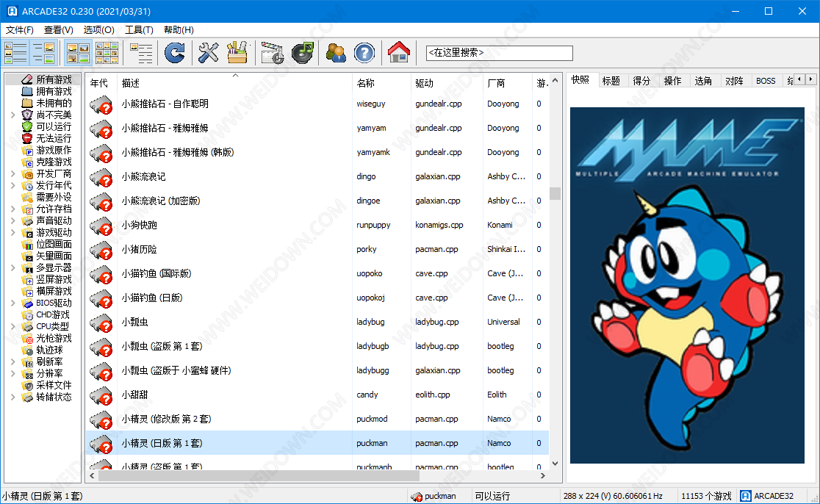Image resolution: width=820 pixels, height=504 pixels.
Task: Expand the 转储状态 tree node
Action: coord(13,397)
